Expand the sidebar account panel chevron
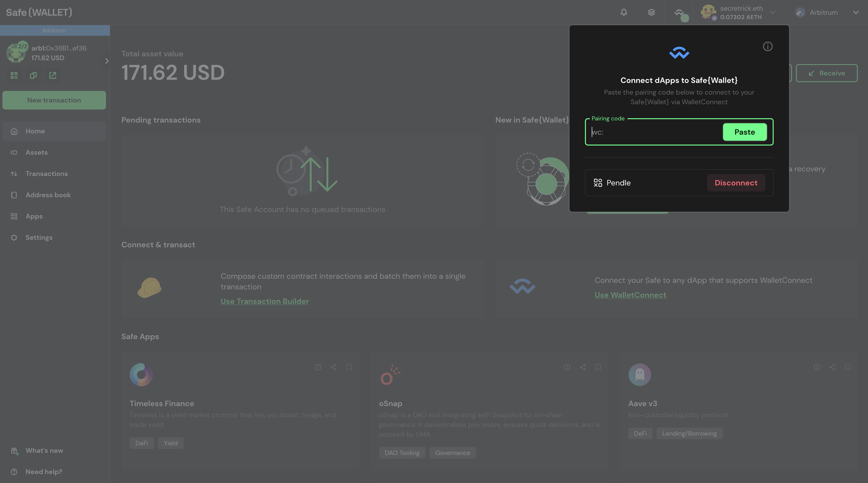 106,61
